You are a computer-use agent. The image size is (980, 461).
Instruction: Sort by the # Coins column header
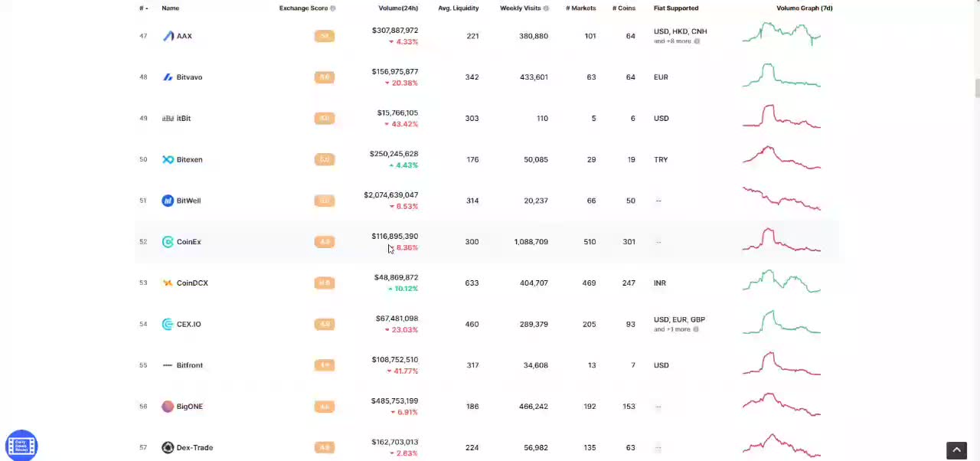(623, 8)
